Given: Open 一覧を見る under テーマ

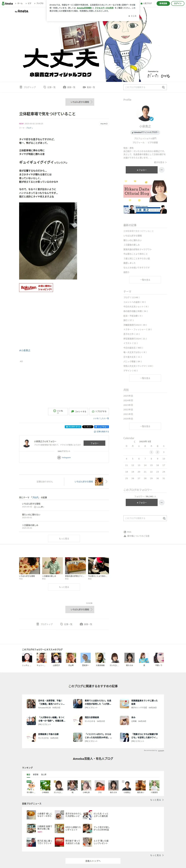Looking at the screenshot, I should (145, 378).
